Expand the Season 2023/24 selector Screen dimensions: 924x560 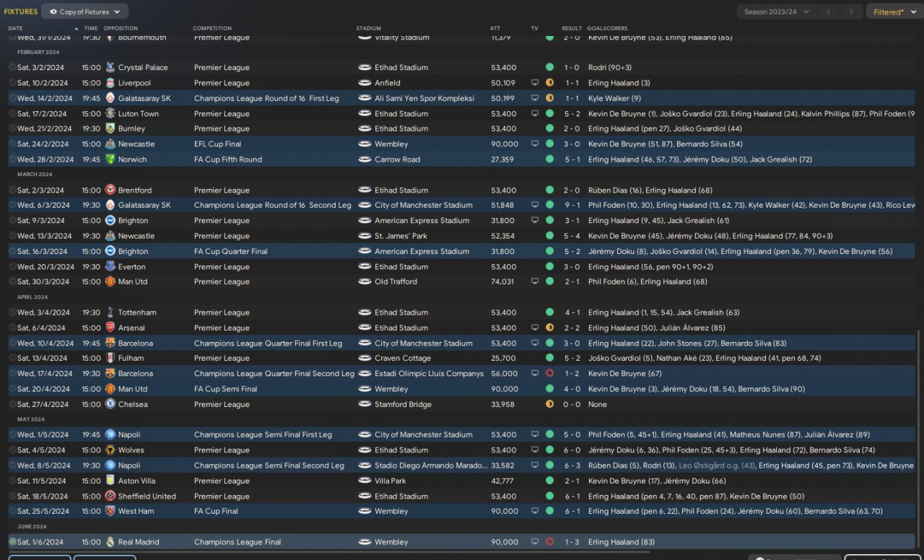777,12
